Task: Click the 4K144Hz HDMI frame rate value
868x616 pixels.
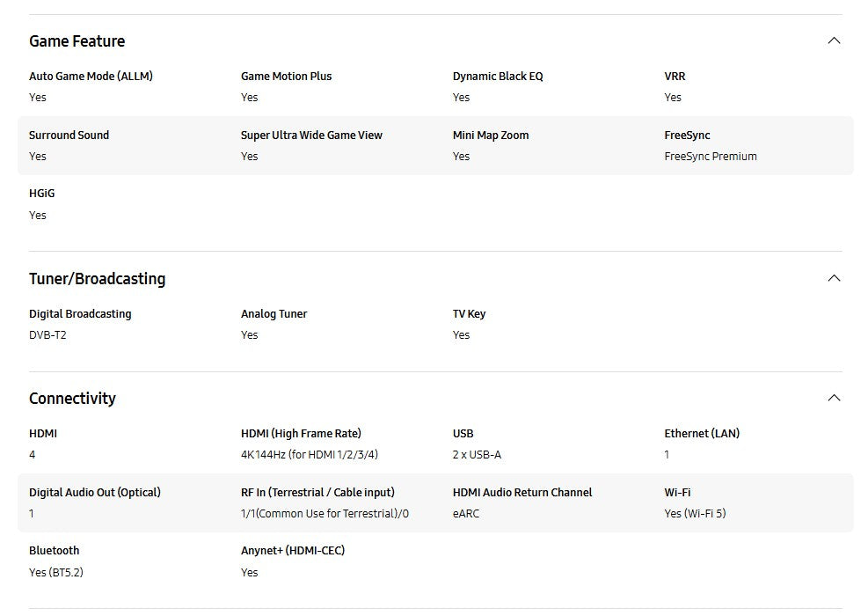Action: (310, 455)
